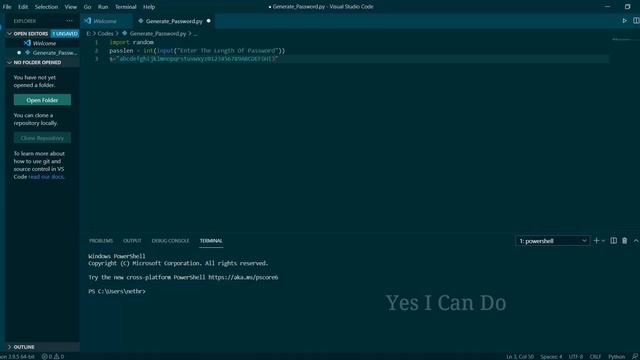640x360 pixels.
Task: Open the powershell terminal selector dropdown
Action: click(x=553, y=241)
